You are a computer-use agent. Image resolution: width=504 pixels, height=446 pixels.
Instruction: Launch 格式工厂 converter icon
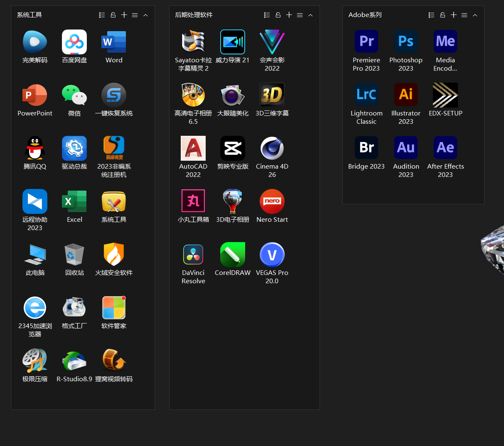[74, 308]
